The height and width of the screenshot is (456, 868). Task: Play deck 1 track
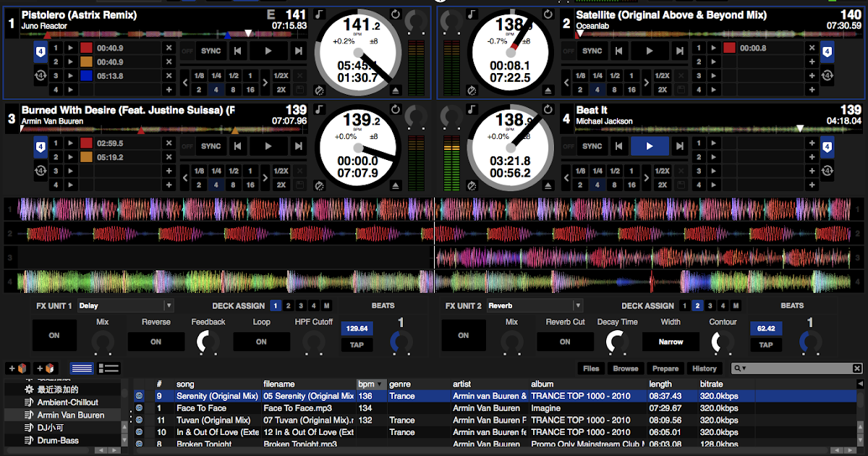pos(268,51)
